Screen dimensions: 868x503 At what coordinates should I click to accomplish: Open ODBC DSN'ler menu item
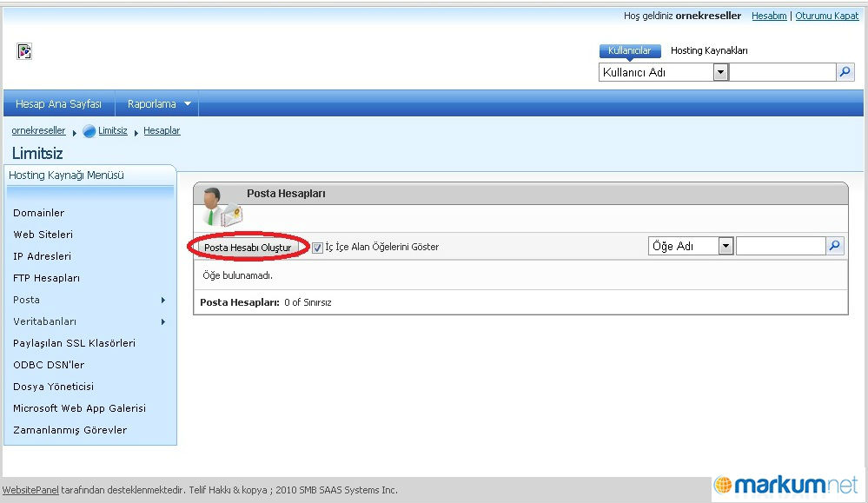(x=49, y=365)
